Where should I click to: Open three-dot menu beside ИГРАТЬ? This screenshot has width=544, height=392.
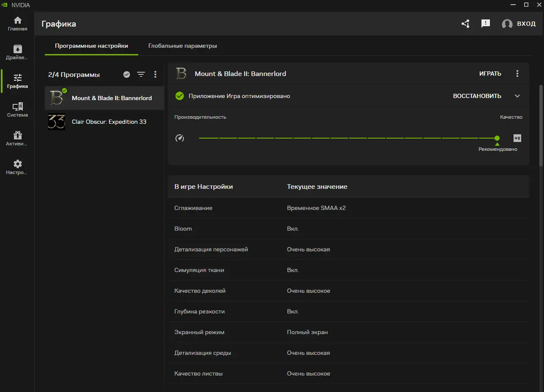click(517, 73)
